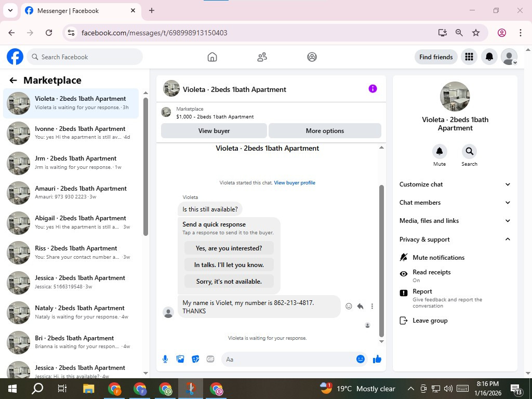Click the Leave group exit icon
Screen dimensions: 532x399
click(x=403, y=321)
